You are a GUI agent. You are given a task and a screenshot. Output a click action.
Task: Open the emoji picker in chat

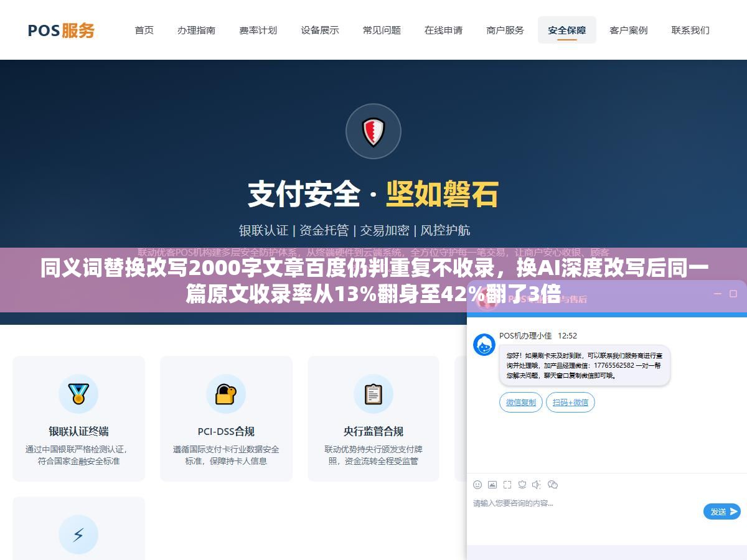click(477, 484)
